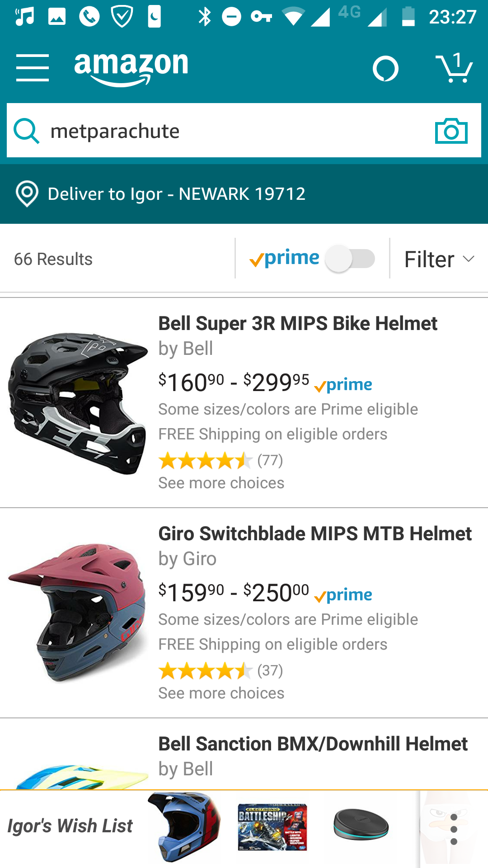The height and width of the screenshot is (868, 488).
Task: Open the hamburger navigation menu
Action: point(32,68)
